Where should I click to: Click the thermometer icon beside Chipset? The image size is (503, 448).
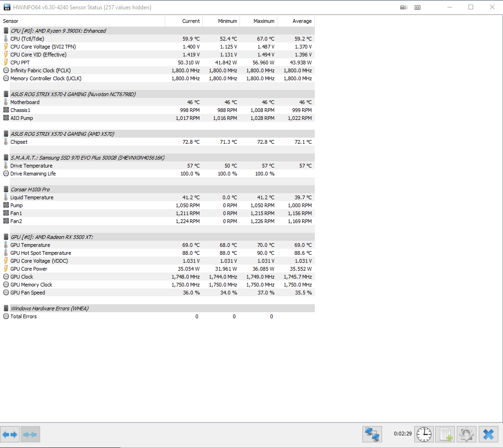click(6, 142)
